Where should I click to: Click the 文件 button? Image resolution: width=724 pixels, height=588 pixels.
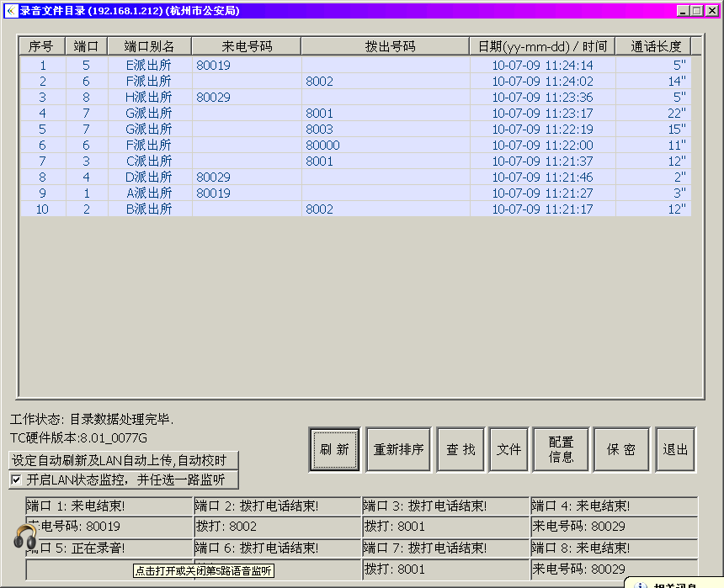click(x=508, y=449)
